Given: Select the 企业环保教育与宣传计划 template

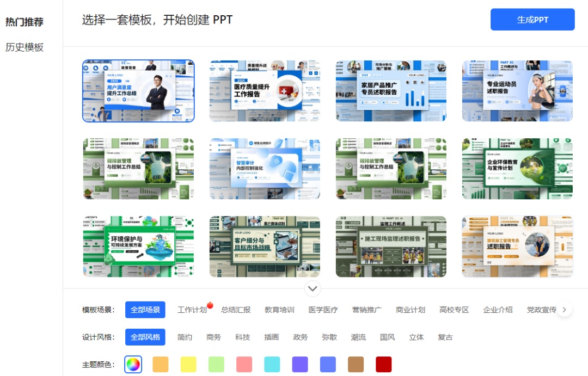Looking at the screenshot, I should [518, 168].
